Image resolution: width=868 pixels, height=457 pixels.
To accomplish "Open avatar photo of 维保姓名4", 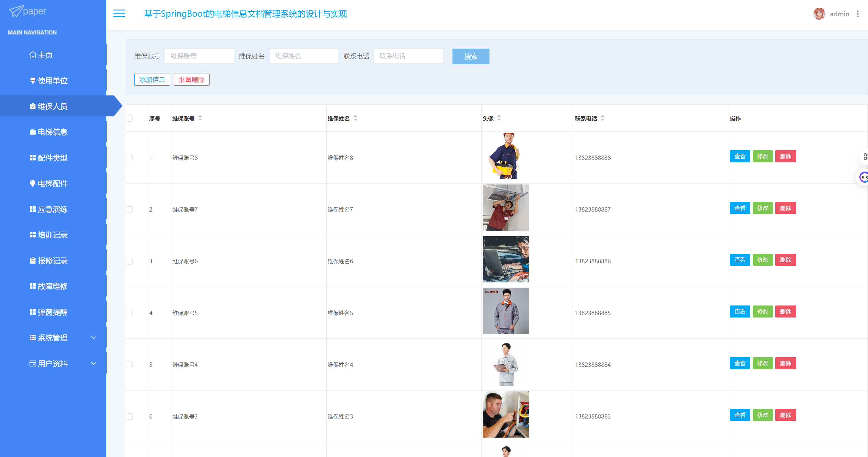I will point(506,363).
